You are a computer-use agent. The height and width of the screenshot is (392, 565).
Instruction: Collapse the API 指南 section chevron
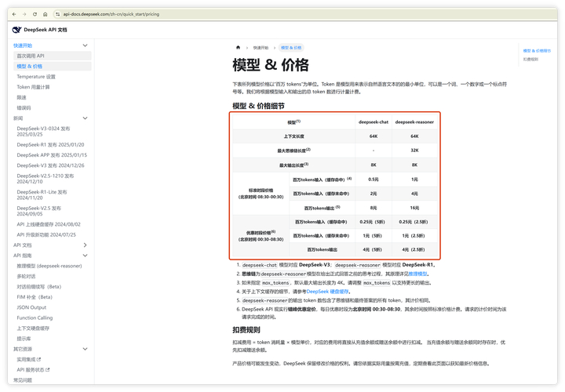click(x=85, y=256)
